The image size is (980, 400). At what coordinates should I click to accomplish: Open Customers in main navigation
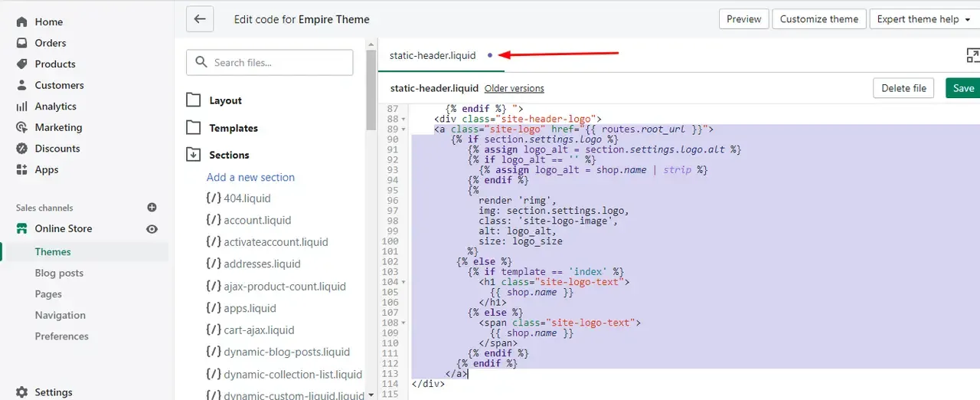click(59, 85)
